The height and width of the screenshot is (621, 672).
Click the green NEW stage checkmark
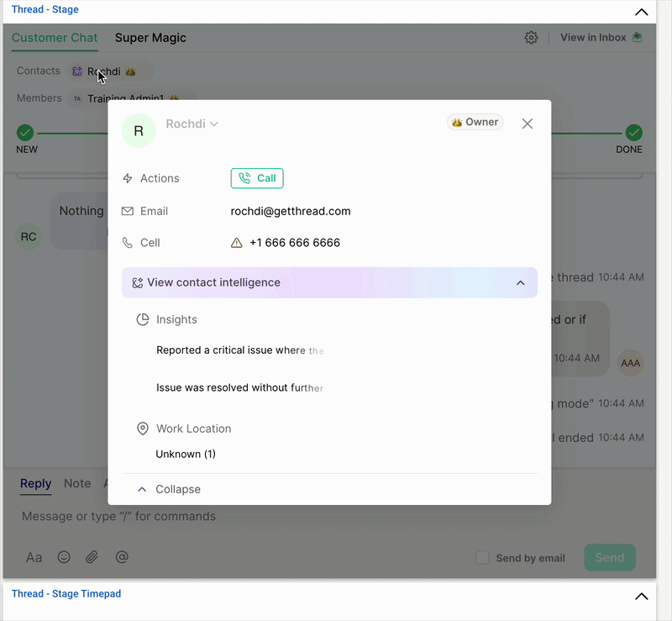(x=25, y=133)
